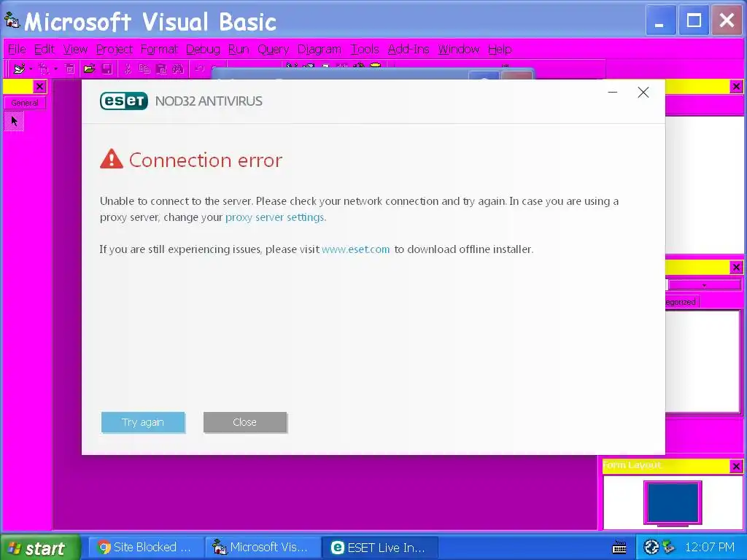
Task: Select the Pointer tool in the toolbox
Action: coord(14,121)
